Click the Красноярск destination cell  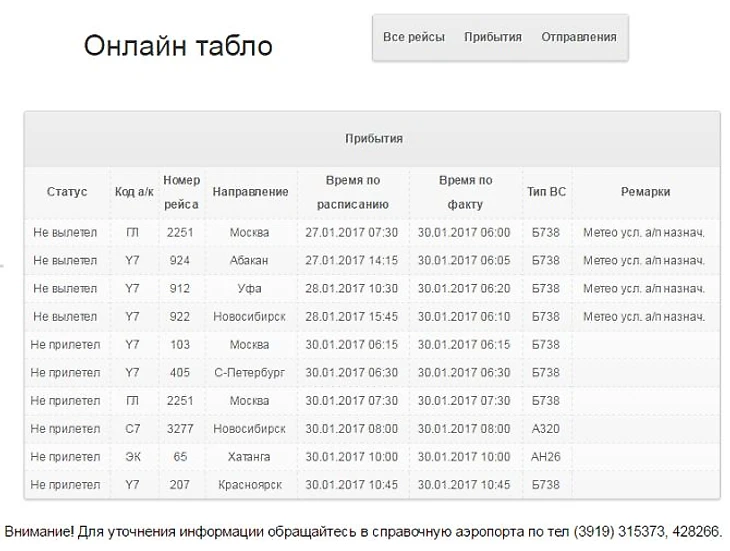point(250,484)
